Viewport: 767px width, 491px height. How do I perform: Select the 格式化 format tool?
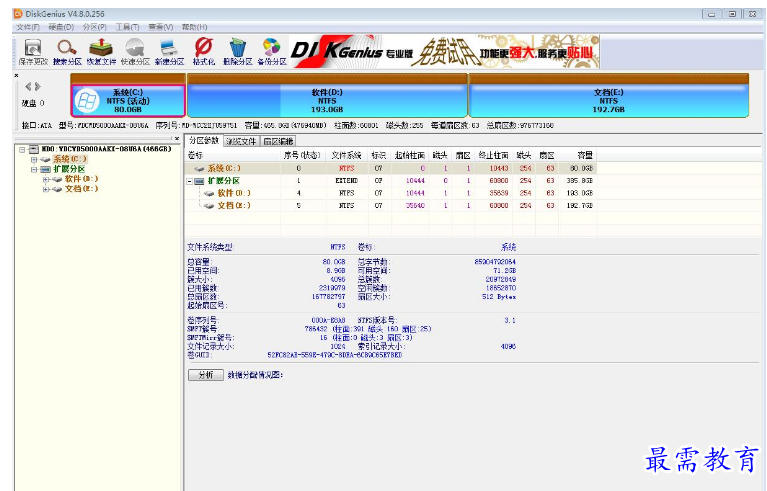(203, 52)
